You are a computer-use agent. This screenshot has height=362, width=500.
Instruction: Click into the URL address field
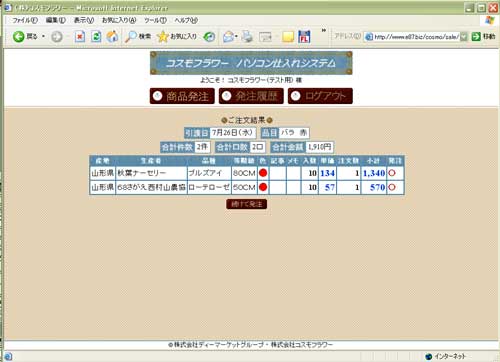[416, 37]
